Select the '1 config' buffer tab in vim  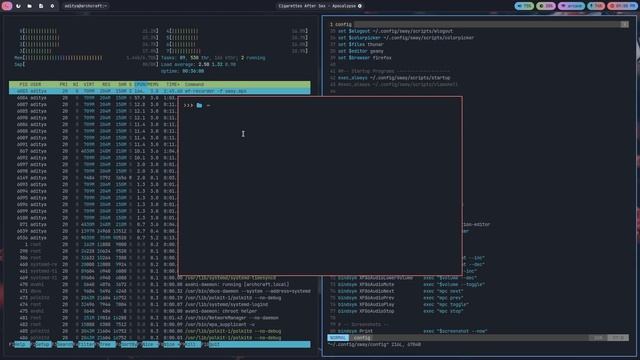pos(341,24)
